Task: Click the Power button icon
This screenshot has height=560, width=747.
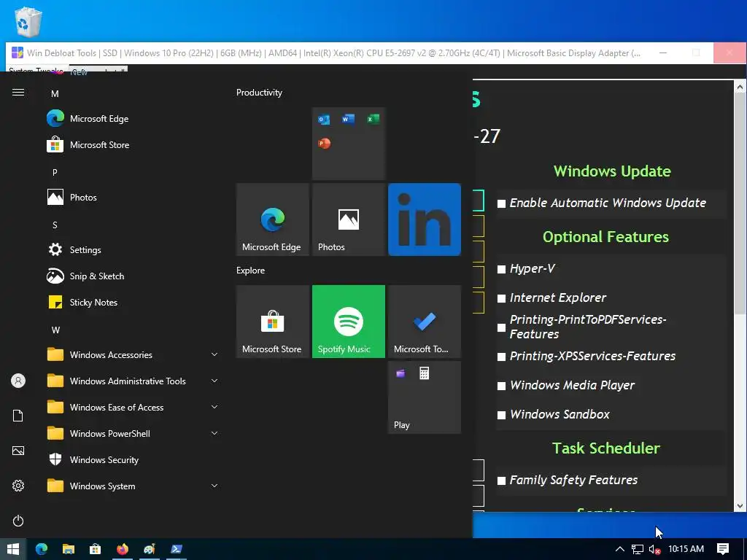Action: pos(18,521)
